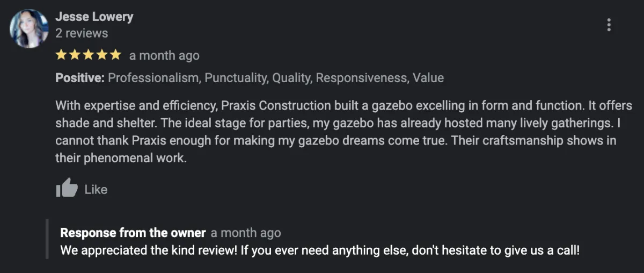
Task: Click the review's 'a month ago' timestamp
Action: coord(164,55)
